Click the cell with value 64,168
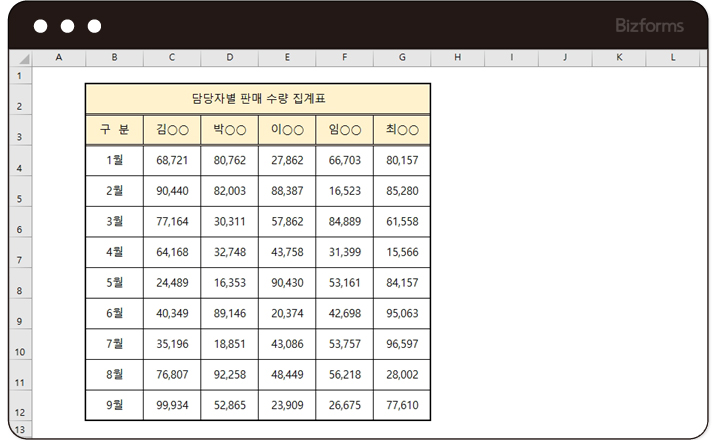Screen dimensions: 715x440 tap(172, 252)
